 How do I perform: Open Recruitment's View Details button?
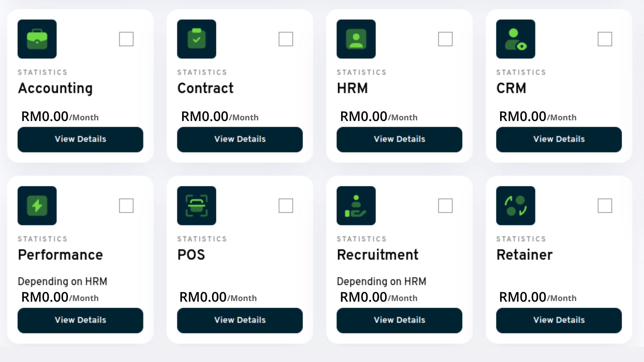coord(399,320)
